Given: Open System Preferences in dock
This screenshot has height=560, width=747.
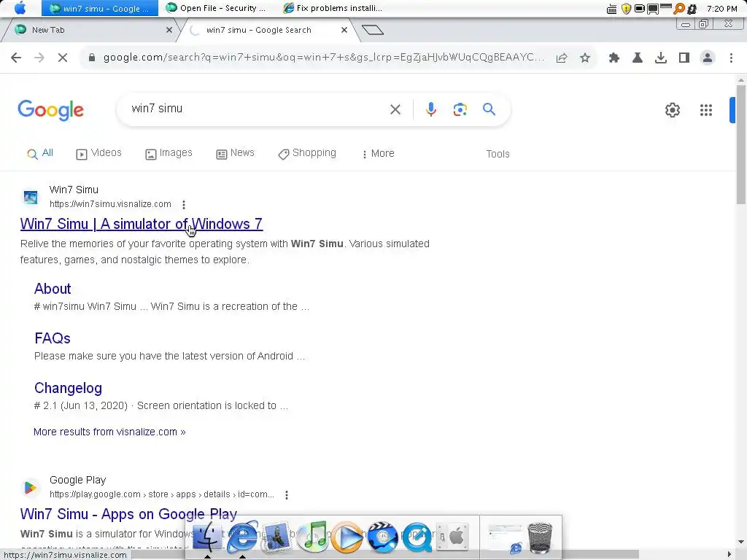Looking at the screenshot, I should pos(452,537).
